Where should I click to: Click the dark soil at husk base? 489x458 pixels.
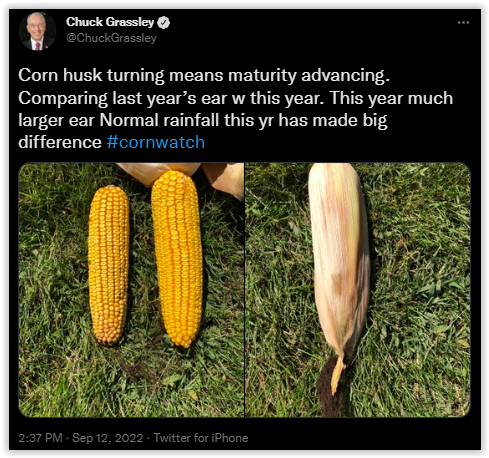point(330,387)
